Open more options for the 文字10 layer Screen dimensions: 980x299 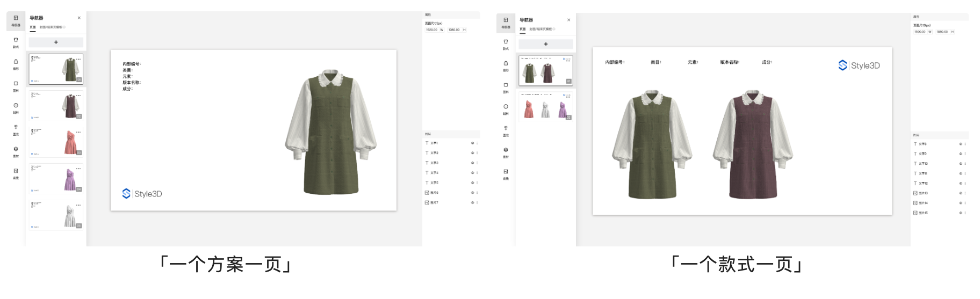coord(965,164)
